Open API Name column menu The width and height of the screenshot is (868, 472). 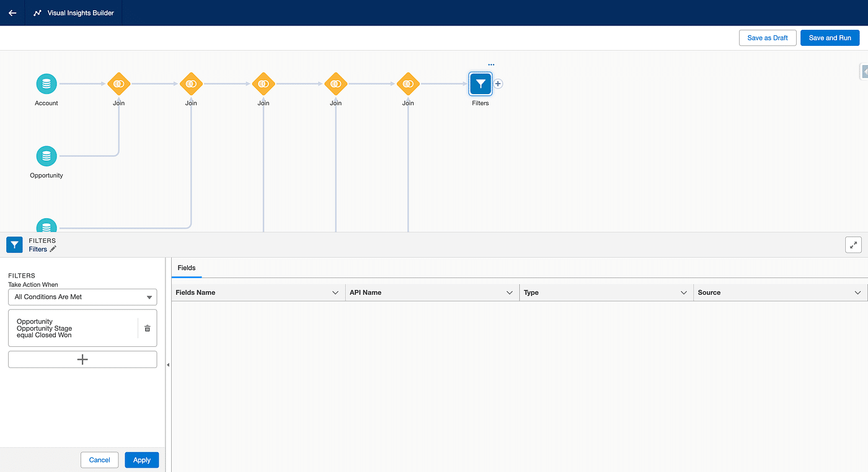pos(510,292)
